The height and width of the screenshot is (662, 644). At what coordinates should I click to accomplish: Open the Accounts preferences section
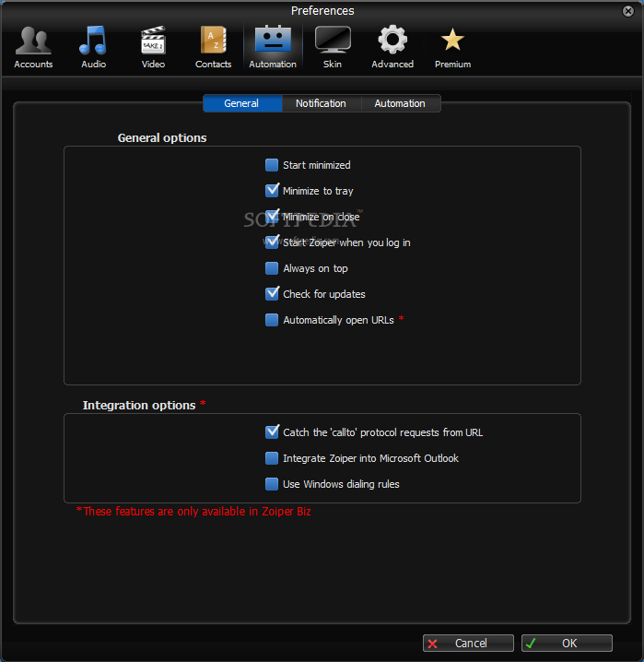[33, 47]
